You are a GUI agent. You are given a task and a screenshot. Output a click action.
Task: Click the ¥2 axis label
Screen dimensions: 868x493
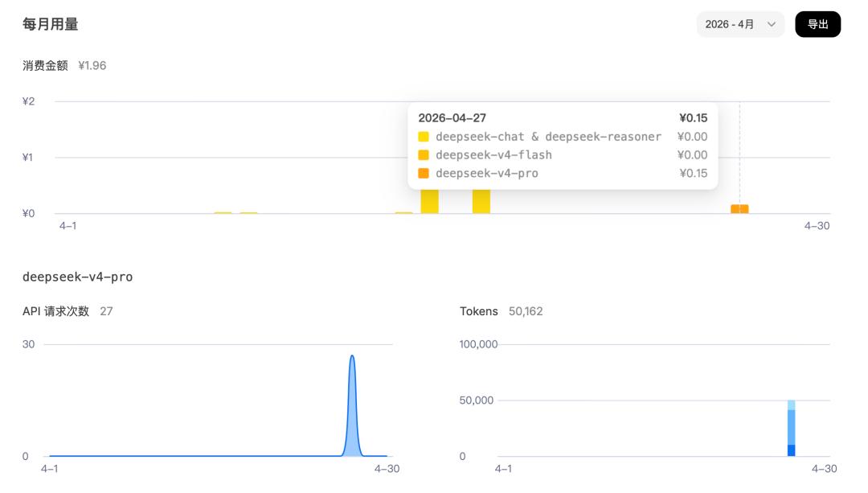pos(28,101)
